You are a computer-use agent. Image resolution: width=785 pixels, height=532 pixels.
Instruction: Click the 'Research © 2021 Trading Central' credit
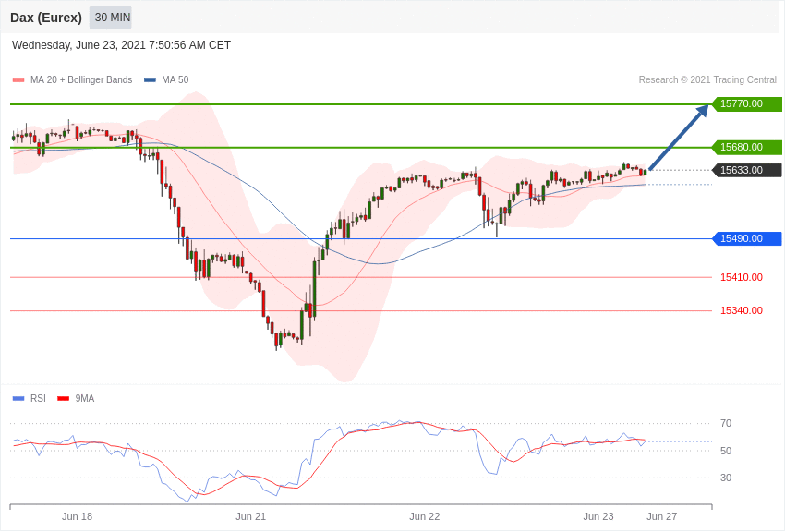(707, 79)
